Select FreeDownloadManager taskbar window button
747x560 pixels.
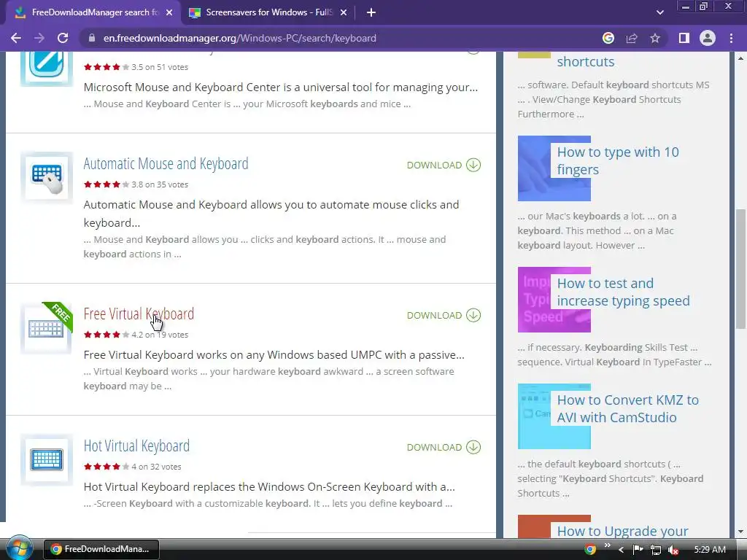tap(101, 549)
